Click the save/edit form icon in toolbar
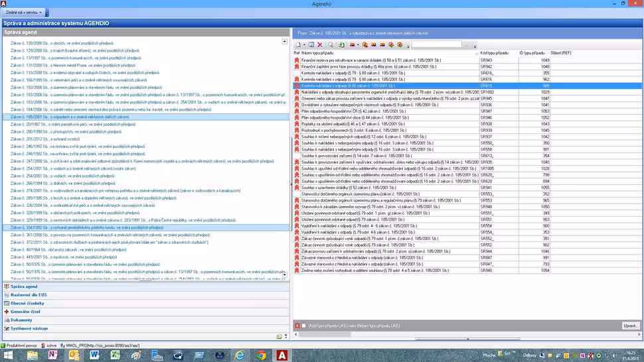The width and height of the screenshot is (644, 362). click(x=311, y=45)
